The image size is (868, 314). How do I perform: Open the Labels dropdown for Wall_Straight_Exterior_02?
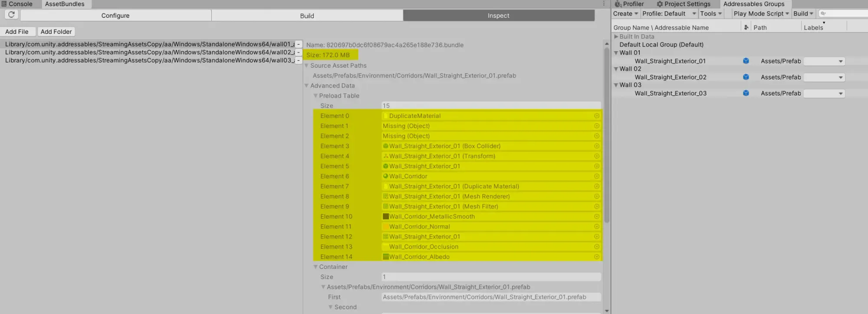(x=824, y=78)
